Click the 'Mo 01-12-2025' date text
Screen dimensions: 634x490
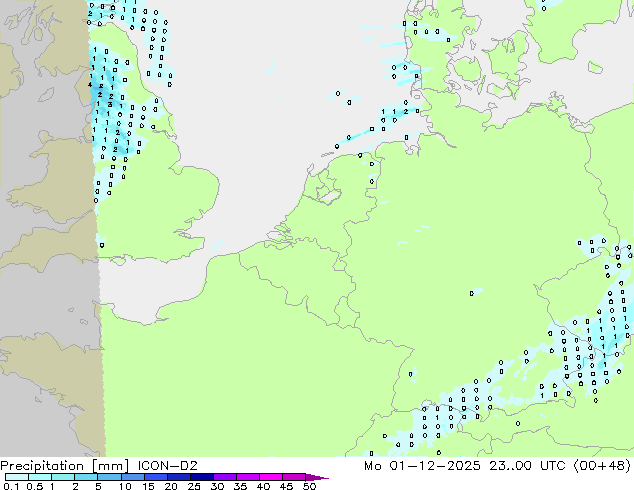pos(423,465)
